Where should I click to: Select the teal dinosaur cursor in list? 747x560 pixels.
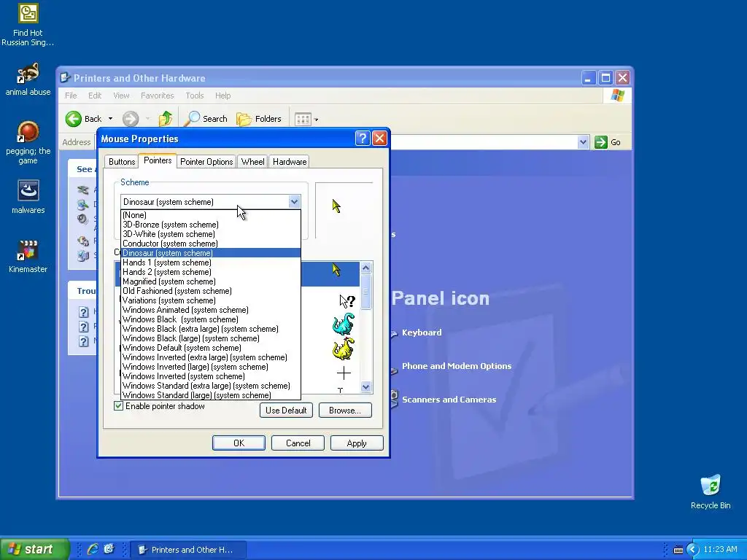tap(344, 324)
